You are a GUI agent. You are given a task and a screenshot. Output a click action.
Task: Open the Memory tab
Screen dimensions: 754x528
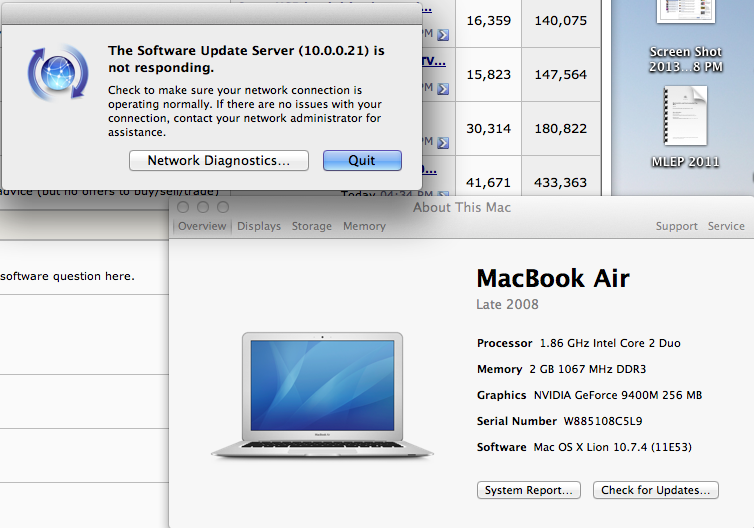364,226
